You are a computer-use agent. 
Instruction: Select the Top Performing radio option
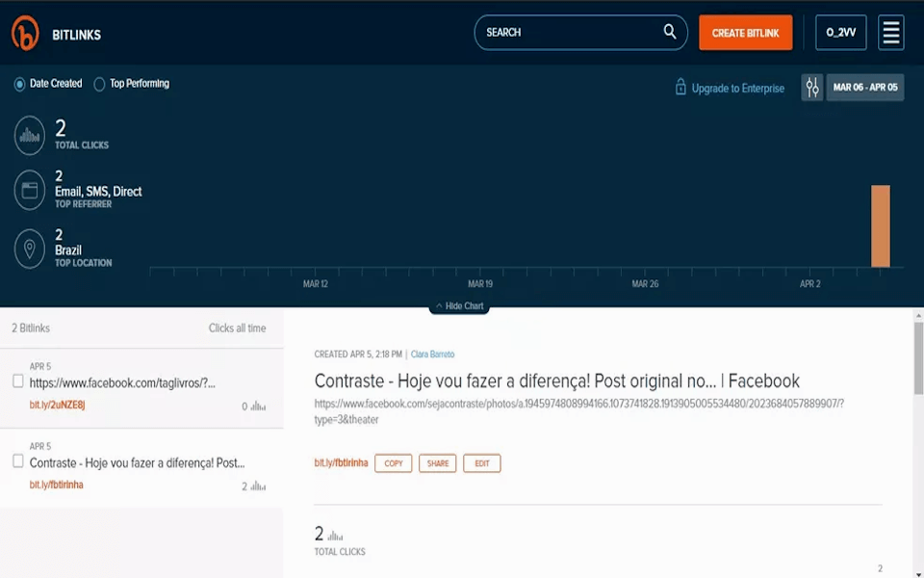click(99, 84)
